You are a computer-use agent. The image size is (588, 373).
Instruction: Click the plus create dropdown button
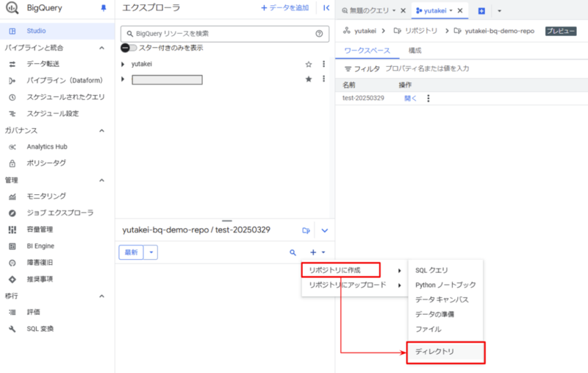318,252
